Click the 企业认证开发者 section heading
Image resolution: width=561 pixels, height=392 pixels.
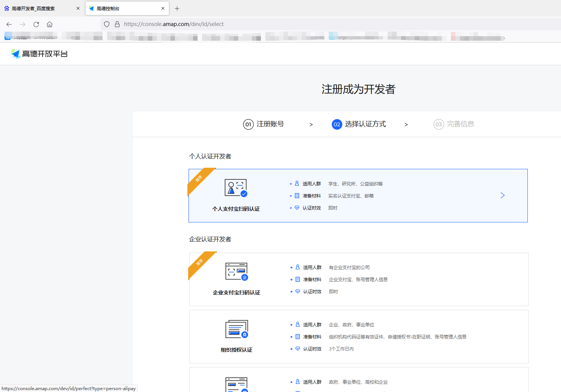pos(210,239)
